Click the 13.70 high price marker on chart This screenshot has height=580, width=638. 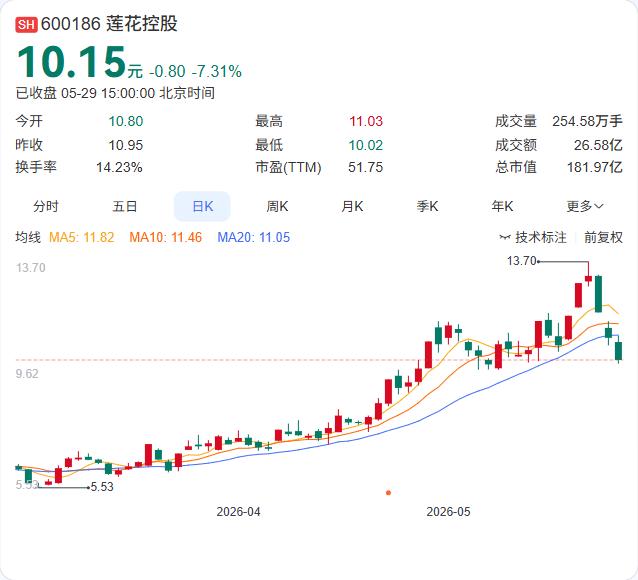click(x=522, y=260)
